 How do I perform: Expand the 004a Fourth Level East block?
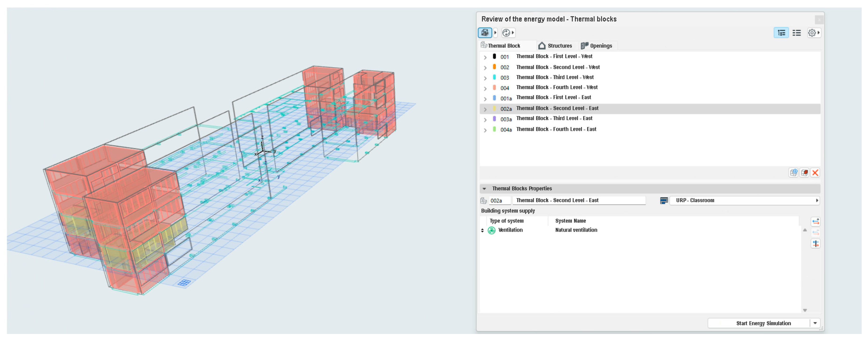[485, 130]
